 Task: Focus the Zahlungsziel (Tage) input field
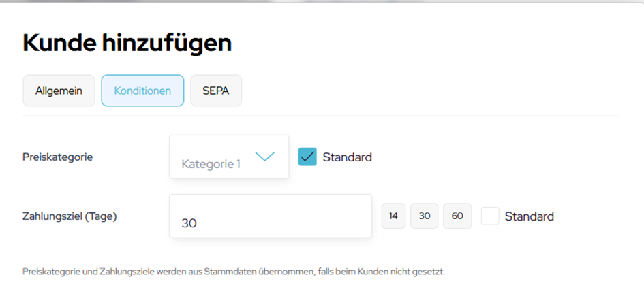click(x=271, y=216)
